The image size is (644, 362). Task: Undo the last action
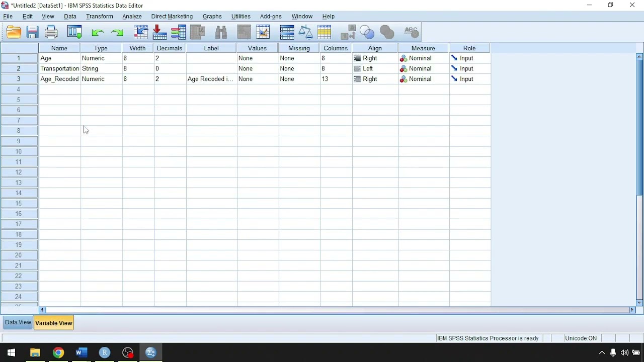98,33
